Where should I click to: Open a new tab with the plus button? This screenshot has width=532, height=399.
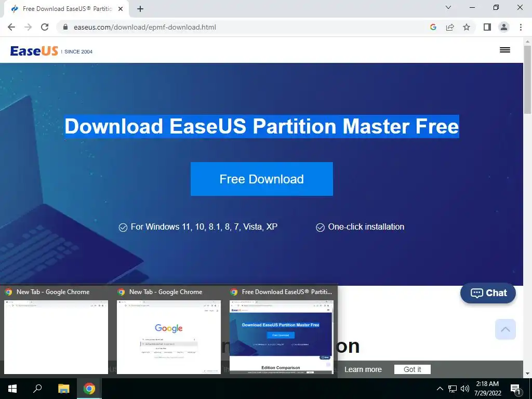140,9
